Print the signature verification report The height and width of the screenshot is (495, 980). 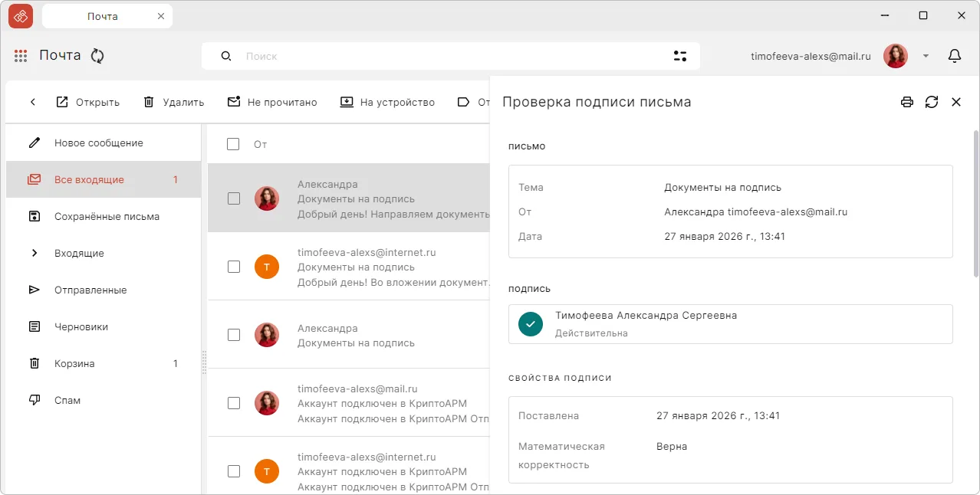[x=907, y=101]
